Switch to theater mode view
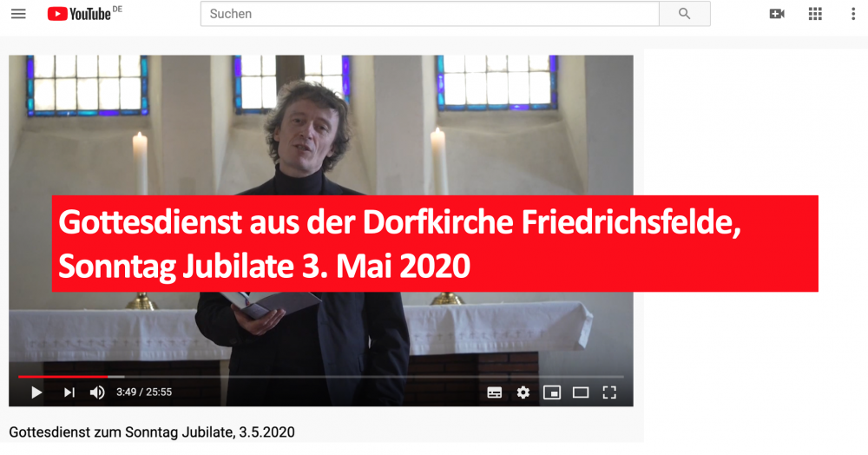The height and width of the screenshot is (455, 868). coord(581,392)
